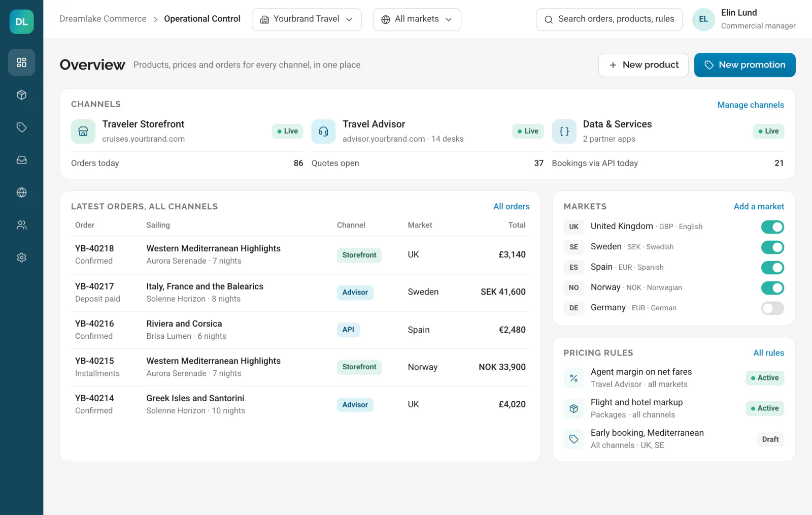
Task: Open the users sidebar icon
Action: tap(21, 225)
